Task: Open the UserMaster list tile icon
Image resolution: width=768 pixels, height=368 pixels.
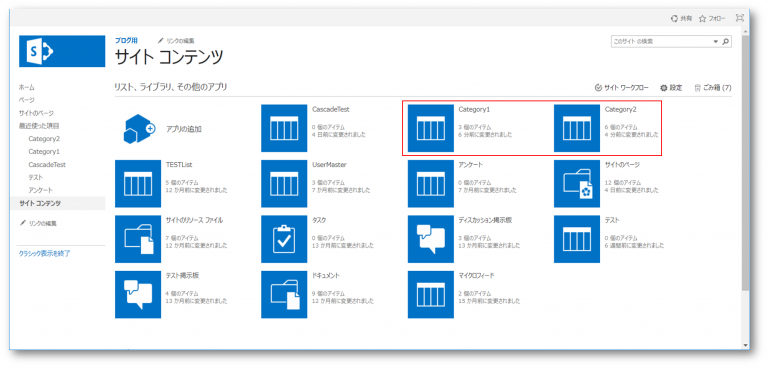Action: click(x=284, y=184)
